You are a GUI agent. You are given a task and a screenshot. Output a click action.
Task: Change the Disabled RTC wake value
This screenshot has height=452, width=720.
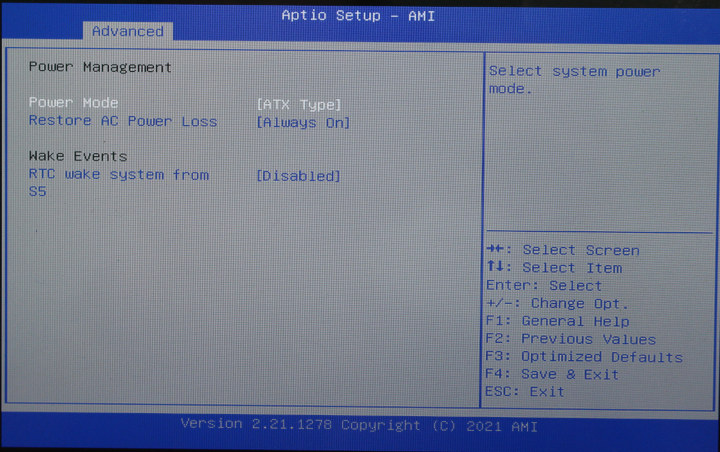pyautogui.click(x=298, y=176)
